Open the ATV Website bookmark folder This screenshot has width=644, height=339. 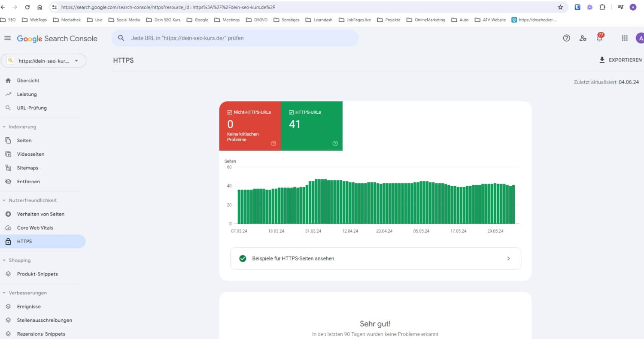tap(490, 20)
